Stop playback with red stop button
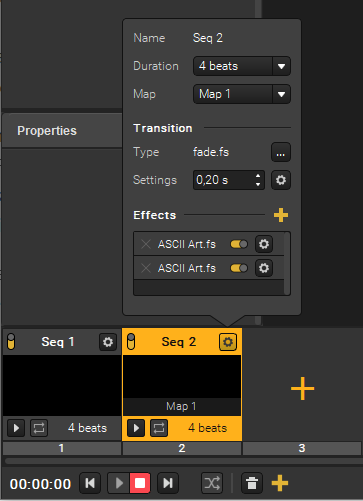The image size is (363, 501). coord(140,483)
